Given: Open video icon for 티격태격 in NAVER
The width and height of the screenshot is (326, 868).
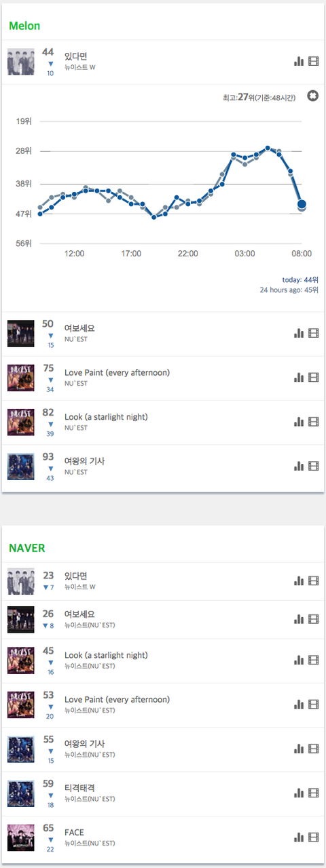Looking at the screenshot, I should point(313,793).
